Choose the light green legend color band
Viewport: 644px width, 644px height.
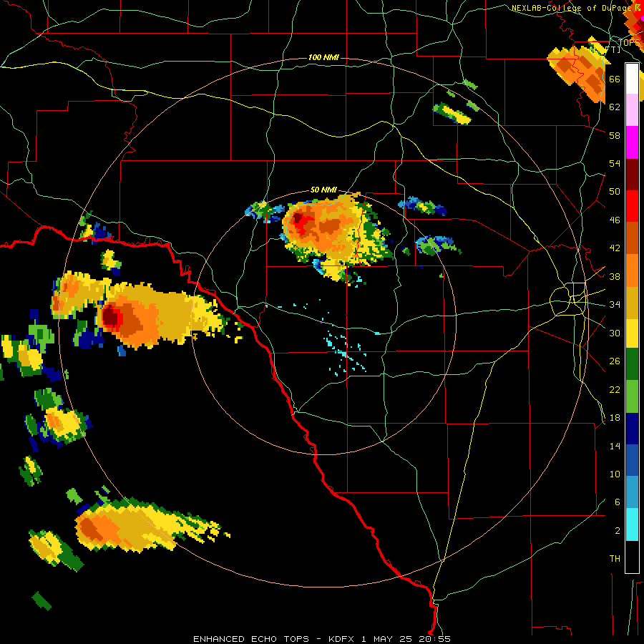(x=632, y=396)
